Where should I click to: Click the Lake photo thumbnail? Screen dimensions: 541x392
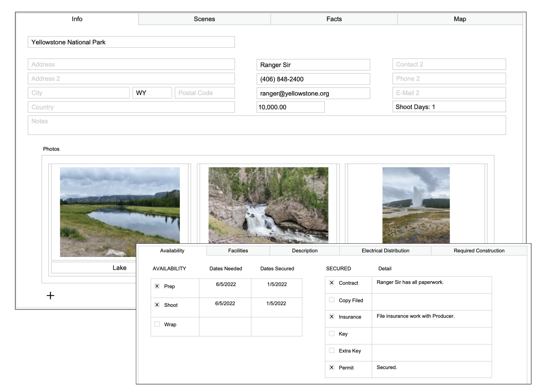[120, 212]
